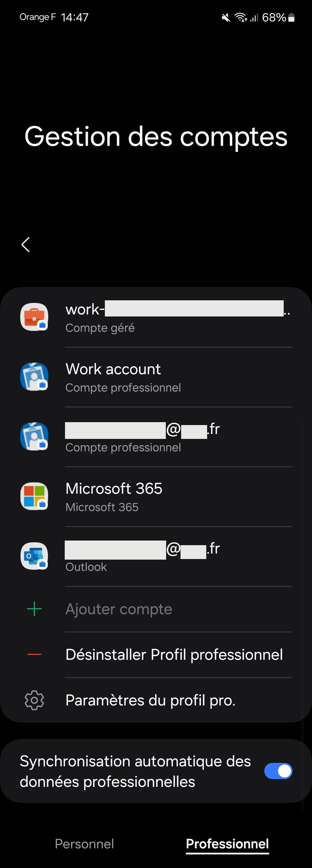Select the Professionnel tab
This screenshot has width=312, height=868.
227,844
